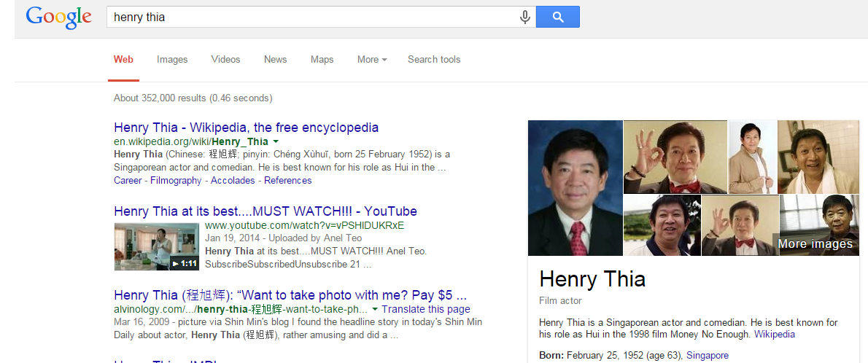Switch to the Maps tab
This screenshot has height=363, width=868.
click(x=322, y=59)
